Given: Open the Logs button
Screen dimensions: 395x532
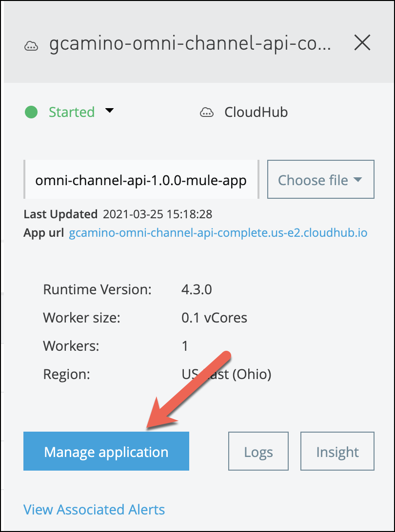Looking at the screenshot, I should (x=258, y=451).
